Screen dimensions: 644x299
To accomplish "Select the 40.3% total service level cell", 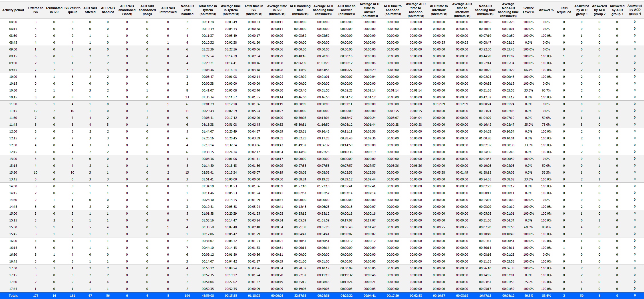I will [529, 296].
